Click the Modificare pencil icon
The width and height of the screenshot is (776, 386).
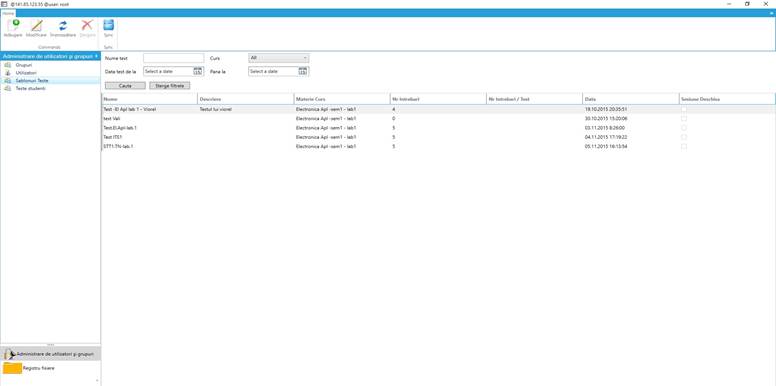(37, 25)
